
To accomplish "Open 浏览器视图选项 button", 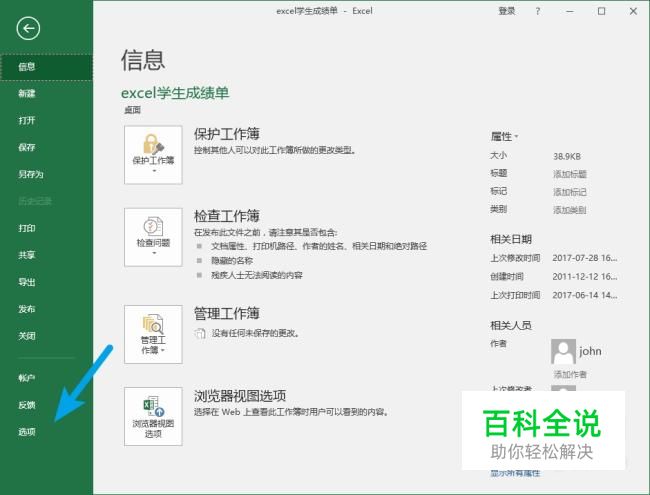I will tap(153, 417).
